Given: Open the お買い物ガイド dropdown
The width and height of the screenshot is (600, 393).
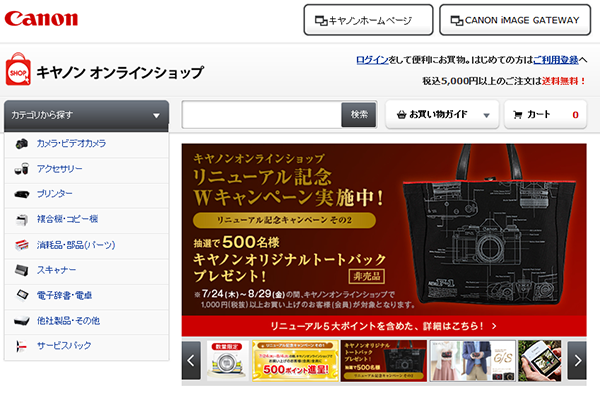Looking at the screenshot, I should 442,114.
